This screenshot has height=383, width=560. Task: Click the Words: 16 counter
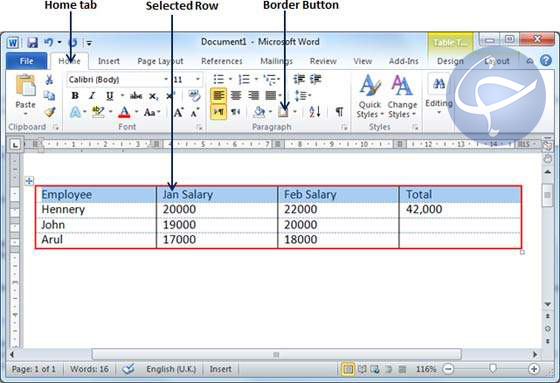(x=89, y=369)
